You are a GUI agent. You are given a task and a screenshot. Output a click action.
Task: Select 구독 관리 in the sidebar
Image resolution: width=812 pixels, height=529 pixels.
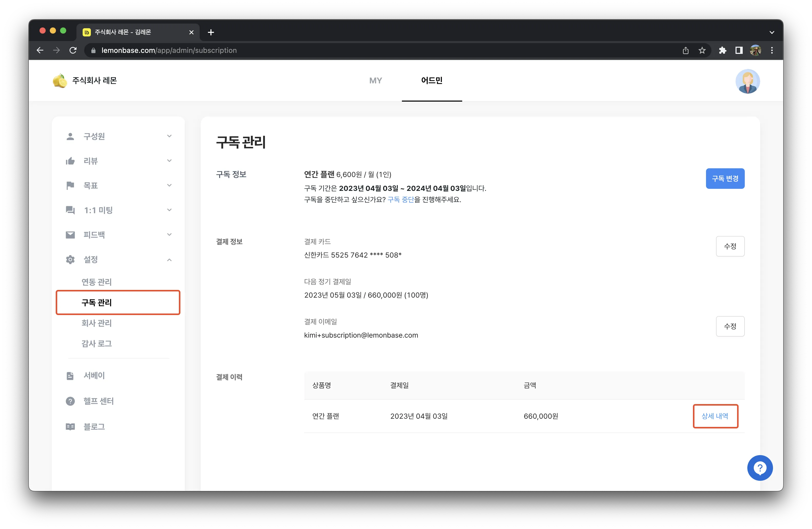click(118, 302)
